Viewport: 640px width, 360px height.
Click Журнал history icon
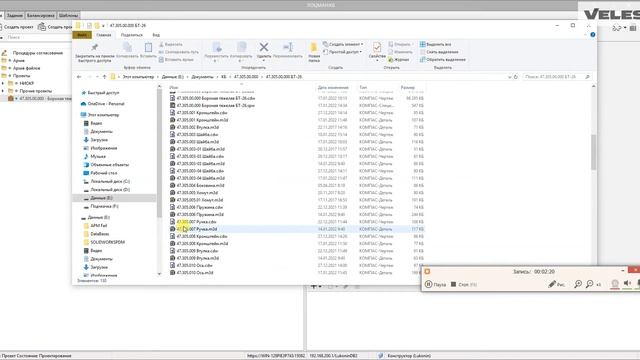[x=391, y=60]
